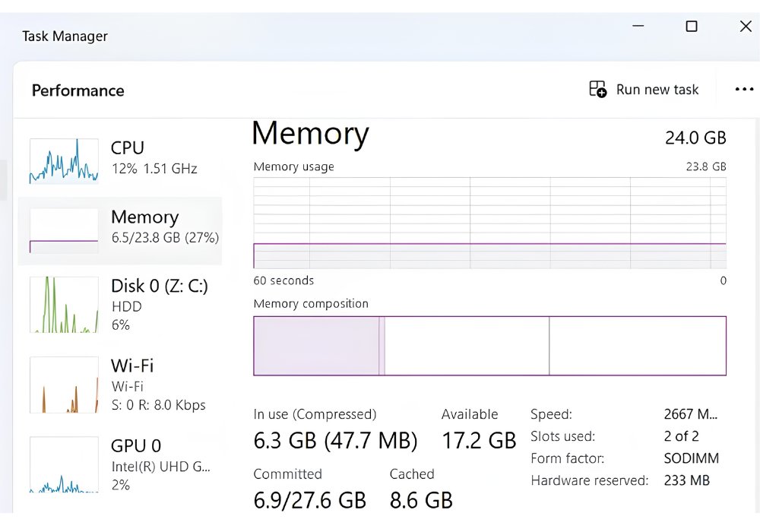Click the 233 MB hardware reserved value
This screenshot has height=532, width=760.
tap(687, 480)
